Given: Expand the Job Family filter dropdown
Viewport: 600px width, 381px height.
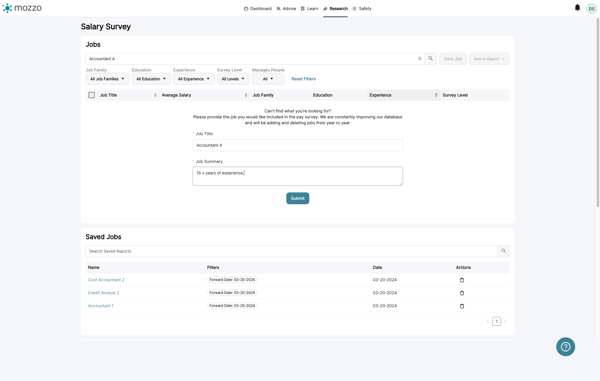Looking at the screenshot, I should tap(107, 79).
